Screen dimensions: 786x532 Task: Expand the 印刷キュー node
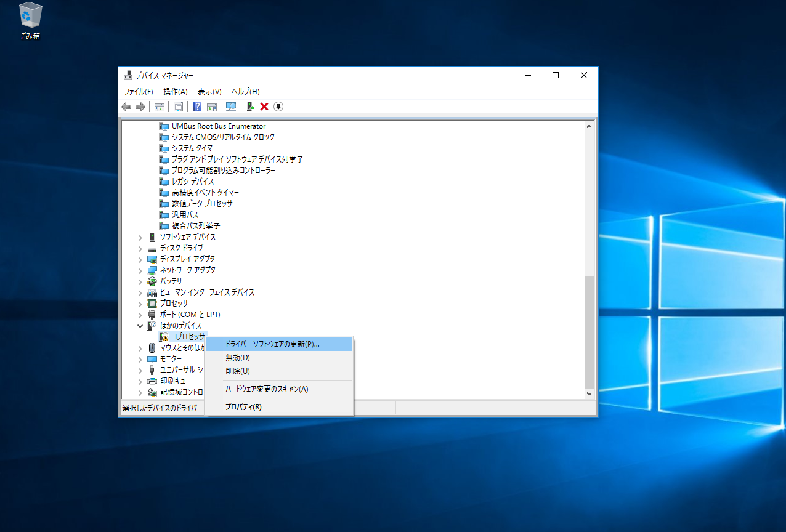(x=140, y=381)
